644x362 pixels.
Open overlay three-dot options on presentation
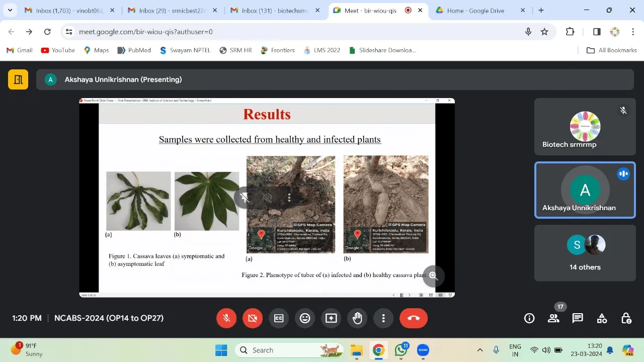coord(289,198)
